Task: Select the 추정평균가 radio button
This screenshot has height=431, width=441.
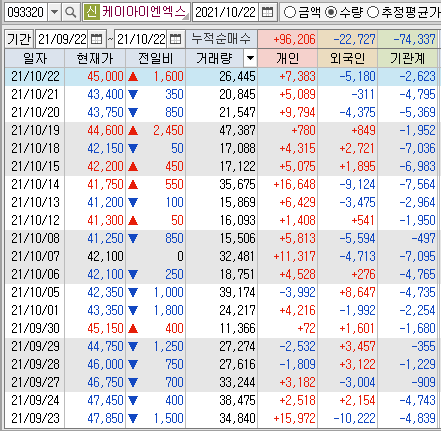Action: (372, 12)
